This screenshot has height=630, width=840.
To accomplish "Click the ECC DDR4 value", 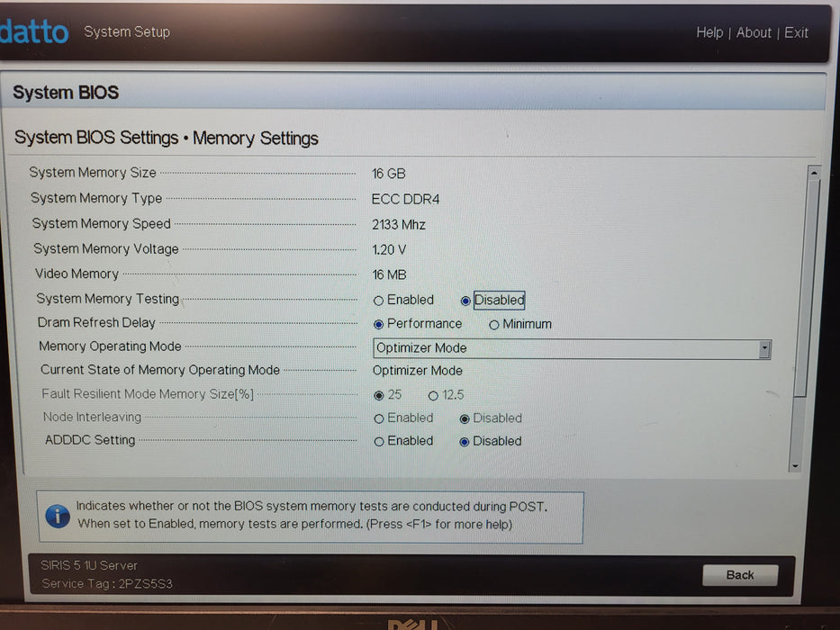I will click(405, 199).
